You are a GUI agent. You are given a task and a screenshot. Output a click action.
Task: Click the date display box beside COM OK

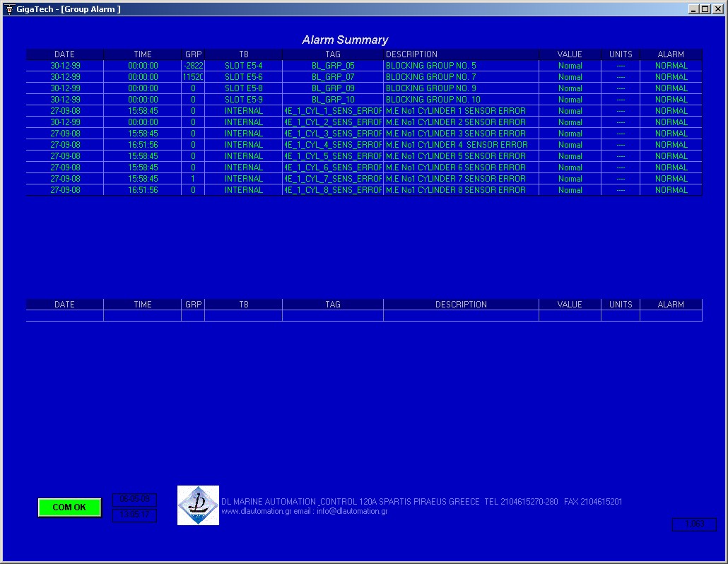pyautogui.click(x=134, y=499)
